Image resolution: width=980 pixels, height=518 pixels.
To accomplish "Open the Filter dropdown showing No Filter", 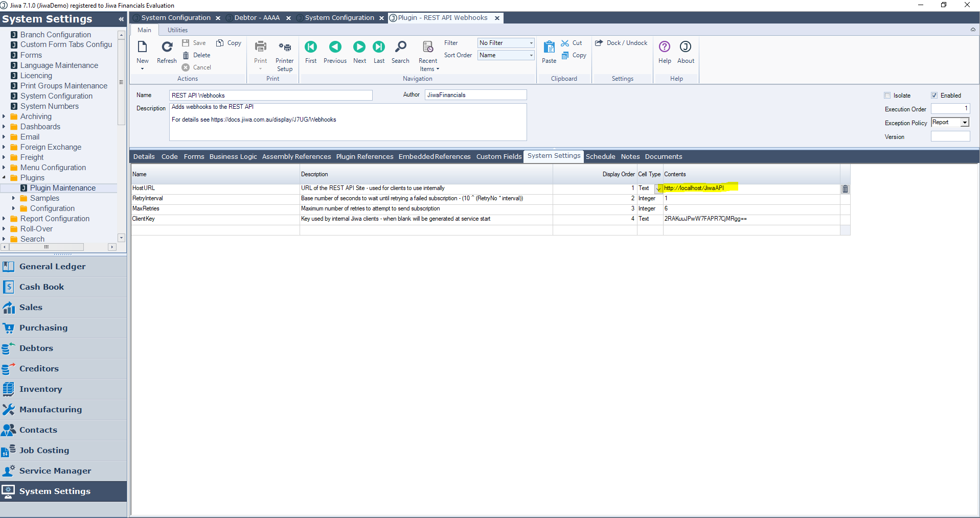I will (x=531, y=43).
